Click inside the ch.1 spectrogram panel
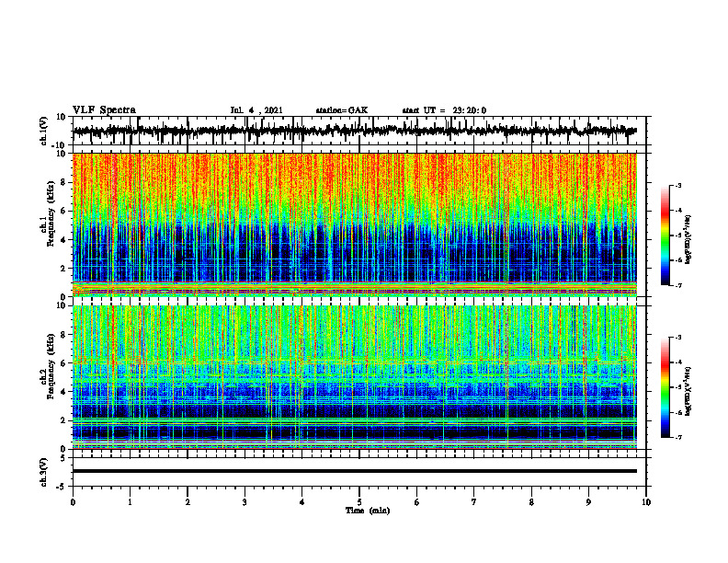 coord(355,224)
